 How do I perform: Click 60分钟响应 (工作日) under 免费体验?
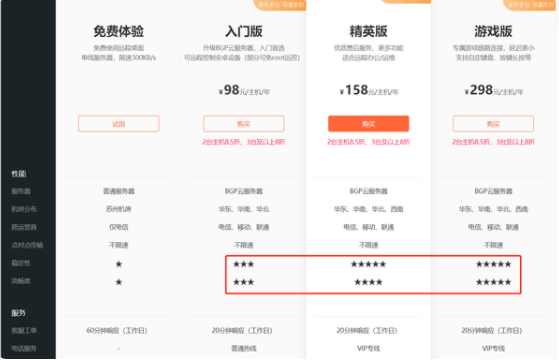point(117,330)
